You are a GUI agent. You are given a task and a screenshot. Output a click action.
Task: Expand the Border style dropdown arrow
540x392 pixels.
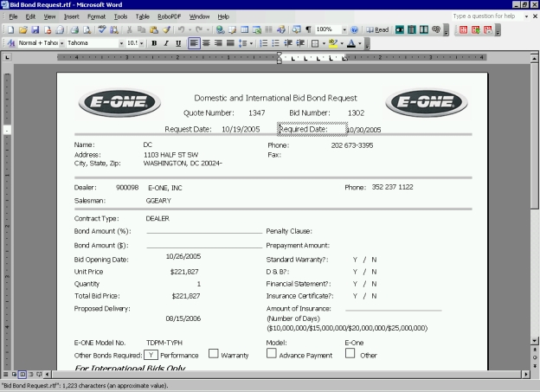click(x=324, y=43)
